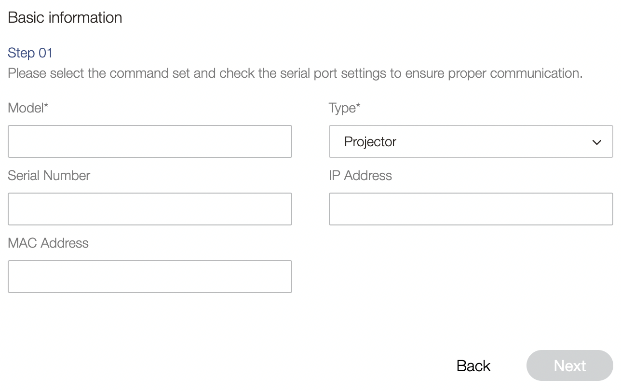Click the MAC Address label text
The height and width of the screenshot is (391, 621).
coord(48,243)
